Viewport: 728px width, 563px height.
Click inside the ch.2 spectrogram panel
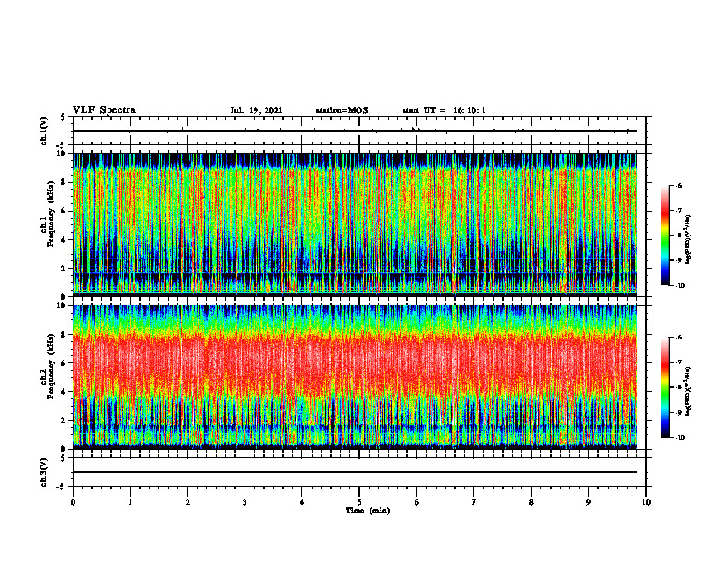(x=355, y=376)
